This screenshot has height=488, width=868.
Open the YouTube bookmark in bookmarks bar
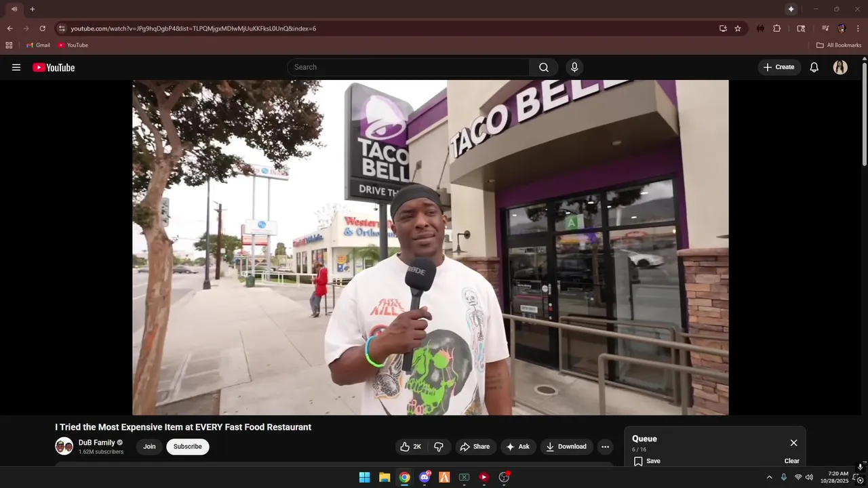pyautogui.click(x=73, y=45)
